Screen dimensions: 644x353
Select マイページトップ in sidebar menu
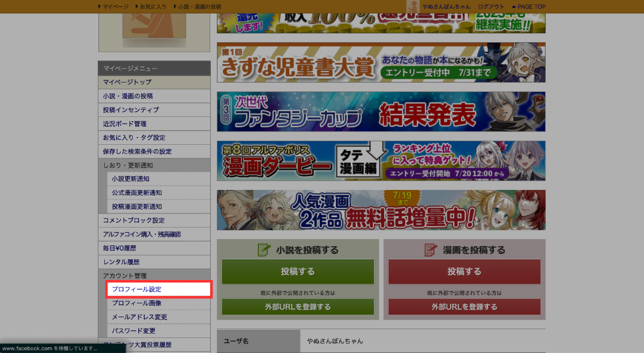[154, 82]
